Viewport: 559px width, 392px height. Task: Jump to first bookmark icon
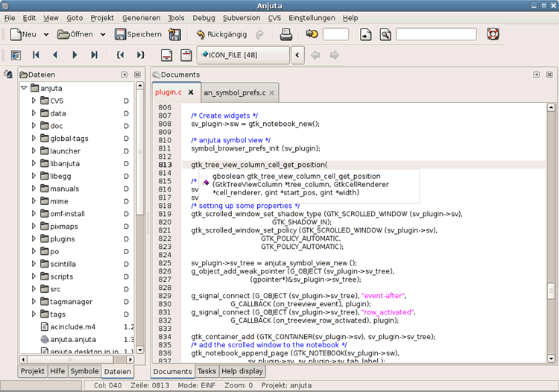click(36, 55)
